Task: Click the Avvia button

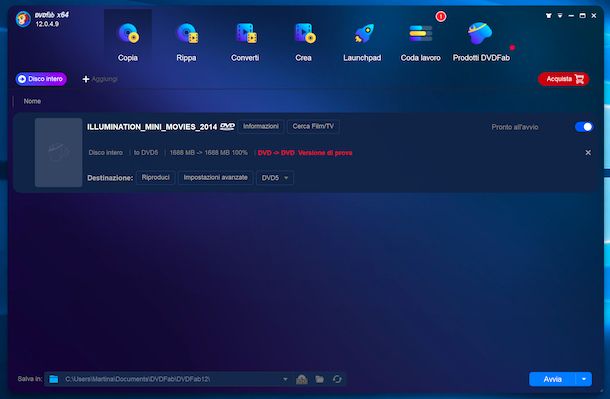Action: pos(552,379)
